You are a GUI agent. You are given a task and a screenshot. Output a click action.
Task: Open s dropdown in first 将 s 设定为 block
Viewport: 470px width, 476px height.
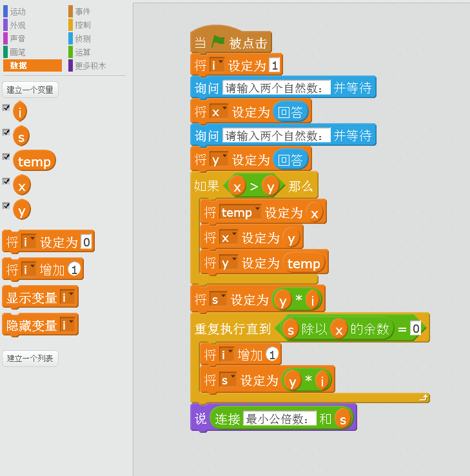pyautogui.click(x=218, y=299)
